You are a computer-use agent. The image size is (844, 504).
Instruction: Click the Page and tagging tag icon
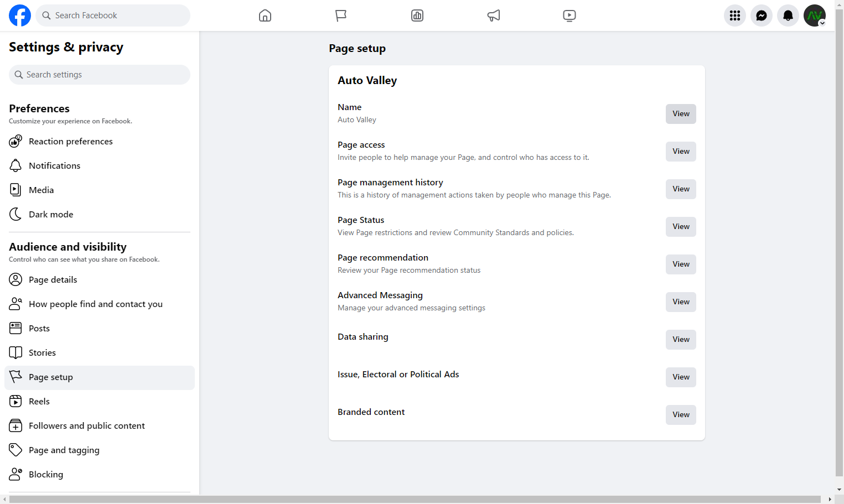tap(15, 450)
